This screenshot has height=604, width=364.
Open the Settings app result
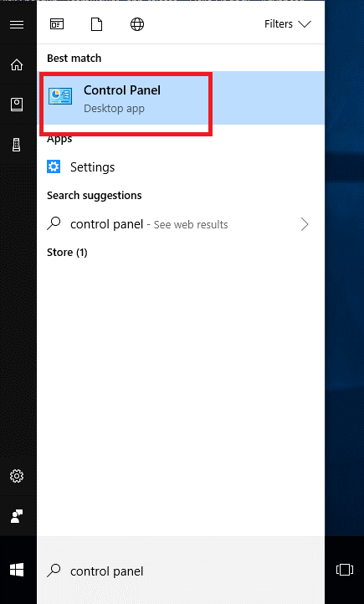[x=181, y=167]
